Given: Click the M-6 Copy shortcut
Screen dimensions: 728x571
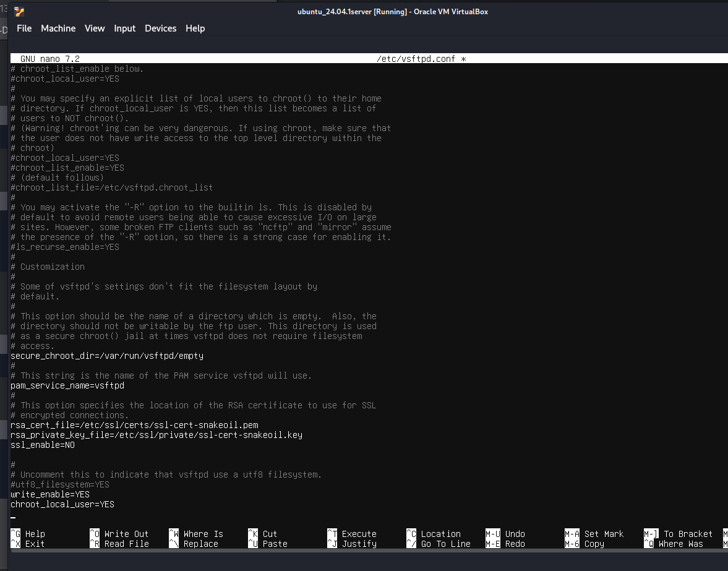Looking at the screenshot, I should tap(585, 544).
